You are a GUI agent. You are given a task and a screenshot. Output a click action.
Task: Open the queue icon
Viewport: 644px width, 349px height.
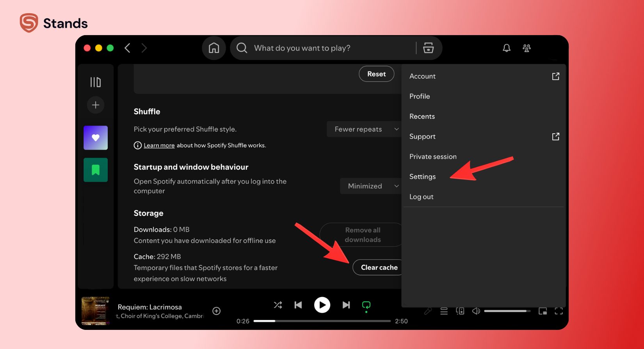(444, 311)
